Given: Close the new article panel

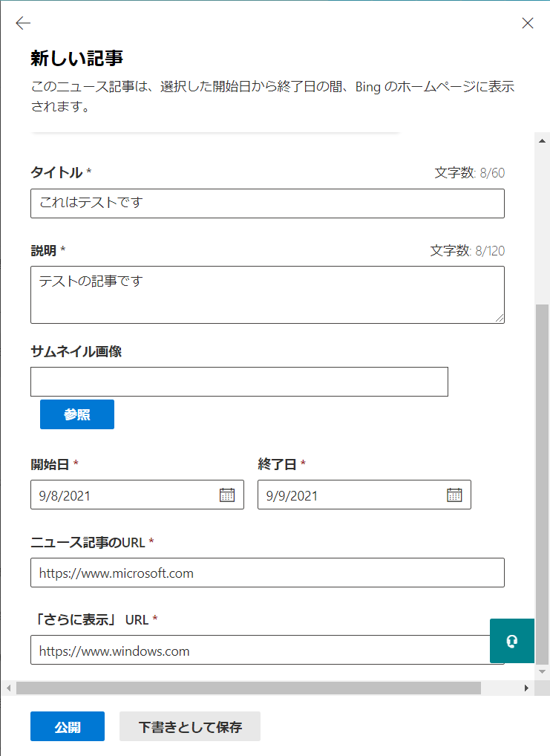Looking at the screenshot, I should pos(528,23).
